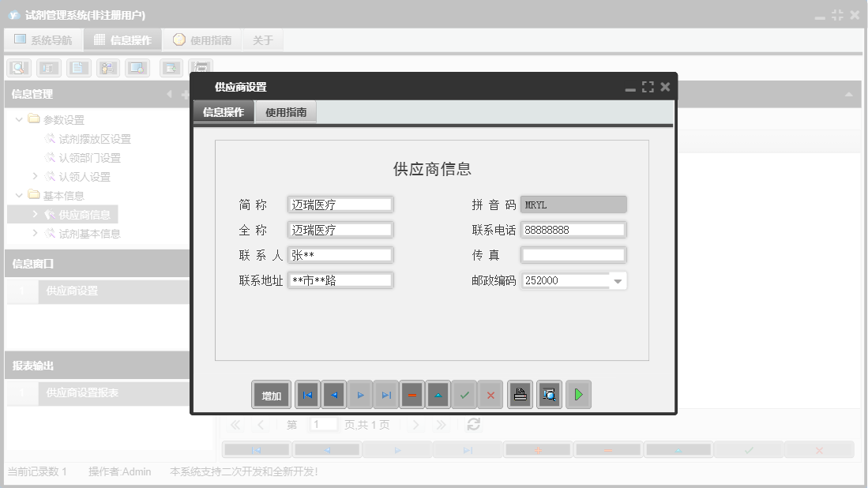Select the search magnifier icon on the main toolbar

point(18,68)
